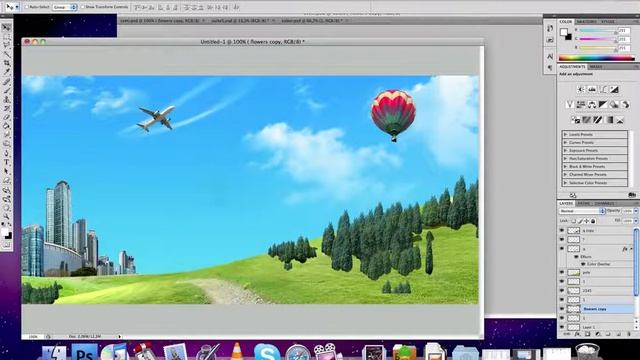Viewport: 640px width, 360px height.
Task: Expand Curves Presets list
Action: tap(565, 142)
